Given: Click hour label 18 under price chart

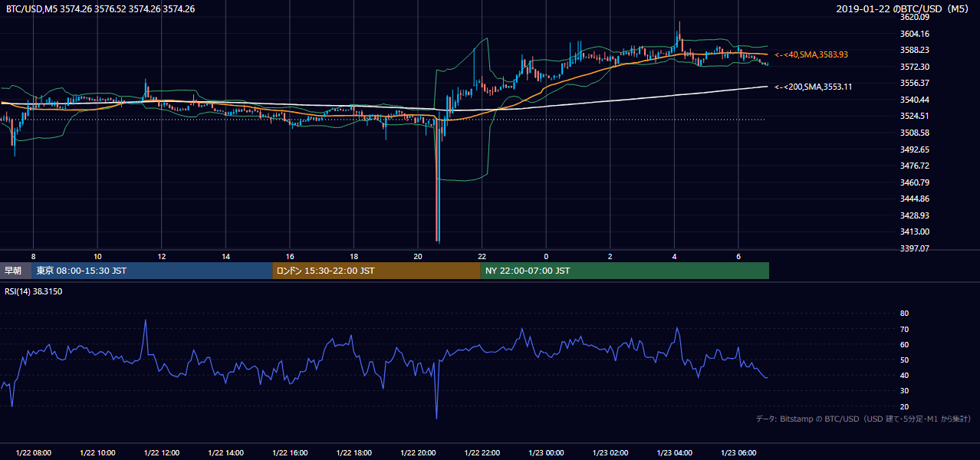Looking at the screenshot, I should click(x=354, y=256).
